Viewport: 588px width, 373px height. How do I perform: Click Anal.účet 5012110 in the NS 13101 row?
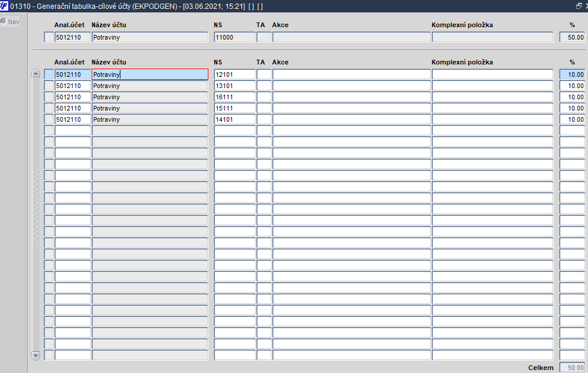(x=73, y=86)
